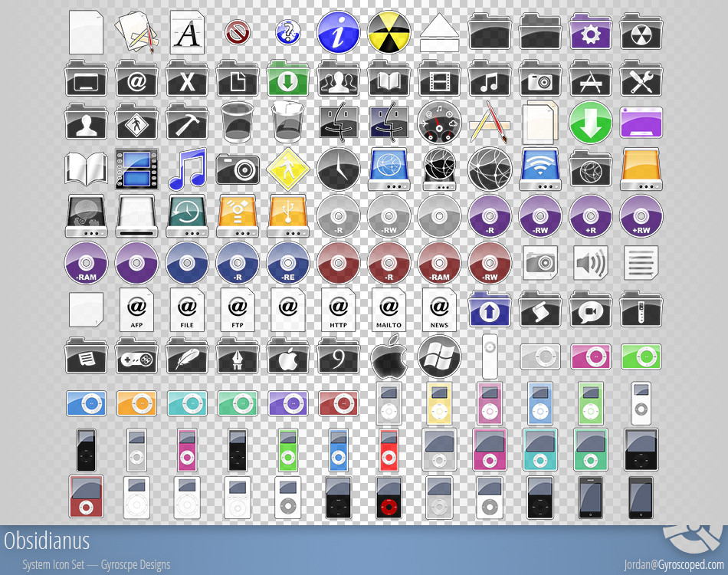This screenshot has width=728, height=575.
Task: Select the red no-entry sign icon
Action: [x=238, y=32]
